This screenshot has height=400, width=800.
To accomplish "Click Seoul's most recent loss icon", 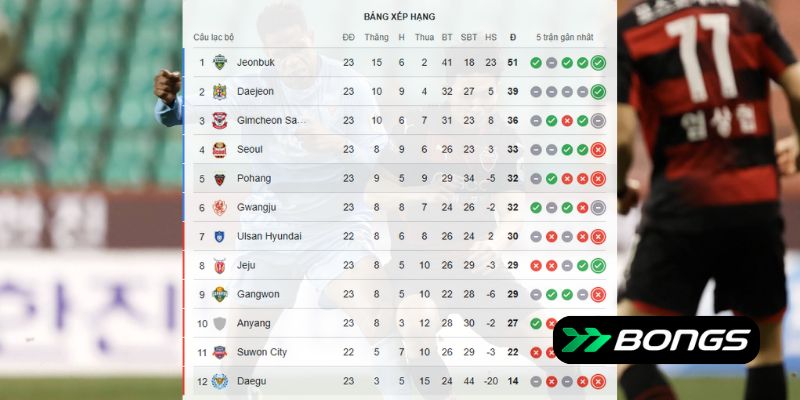I will click(x=598, y=149).
